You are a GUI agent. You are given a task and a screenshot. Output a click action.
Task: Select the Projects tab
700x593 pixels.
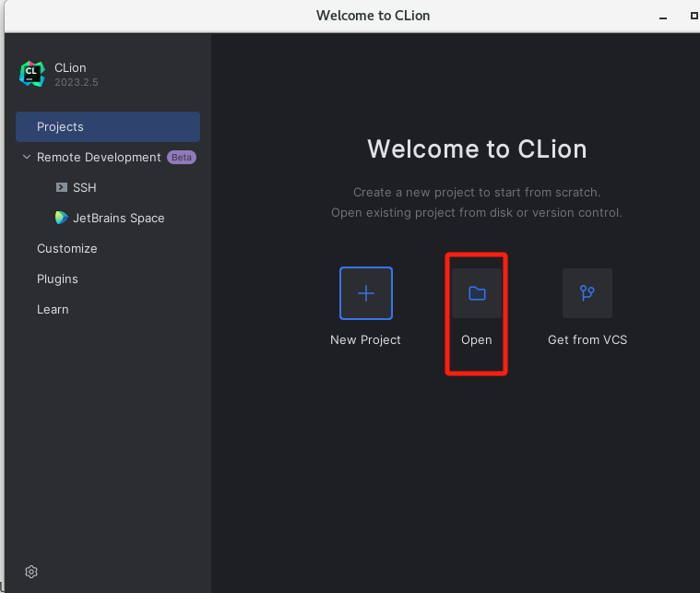pos(108,127)
